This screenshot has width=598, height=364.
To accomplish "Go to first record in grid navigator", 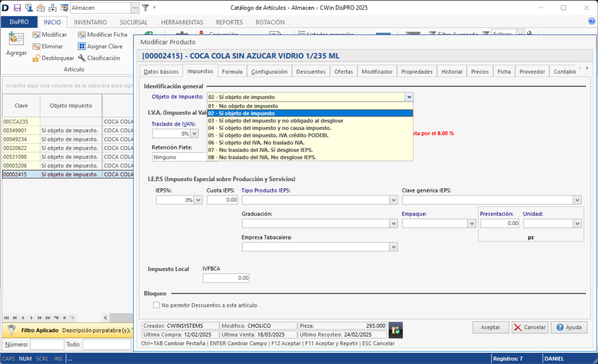I will click(x=6, y=318).
